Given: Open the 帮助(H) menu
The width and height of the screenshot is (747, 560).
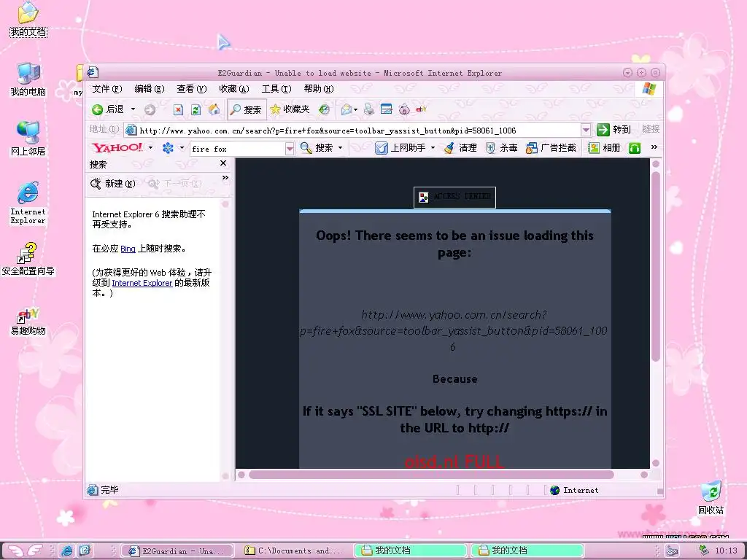Looking at the screenshot, I should [x=319, y=89].
